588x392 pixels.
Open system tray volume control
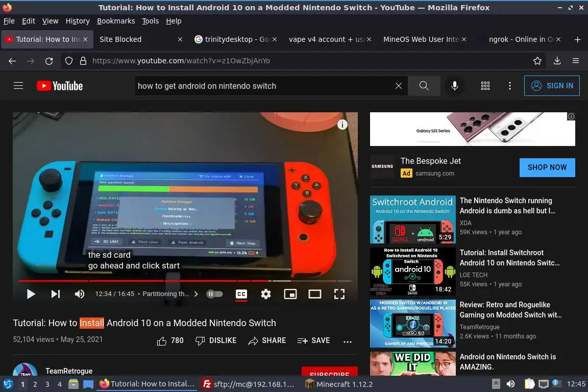[511, 384]
